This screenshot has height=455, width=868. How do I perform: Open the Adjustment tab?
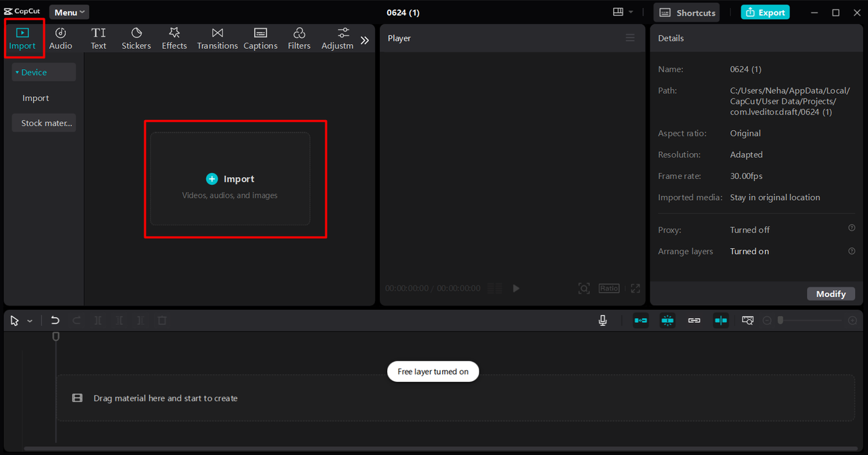coord(338,39)
